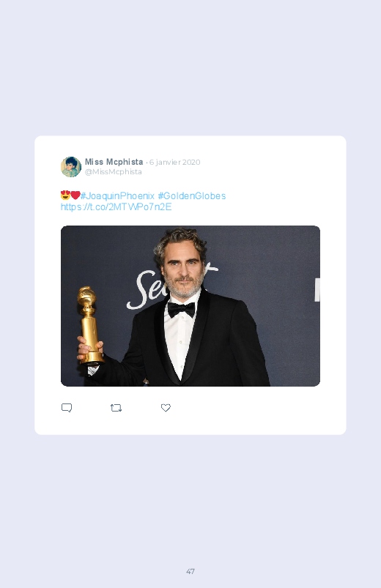Viewport: 381px width, 588px height.
Task: Click the reply speech bubble icon
Action: point(67,408)
